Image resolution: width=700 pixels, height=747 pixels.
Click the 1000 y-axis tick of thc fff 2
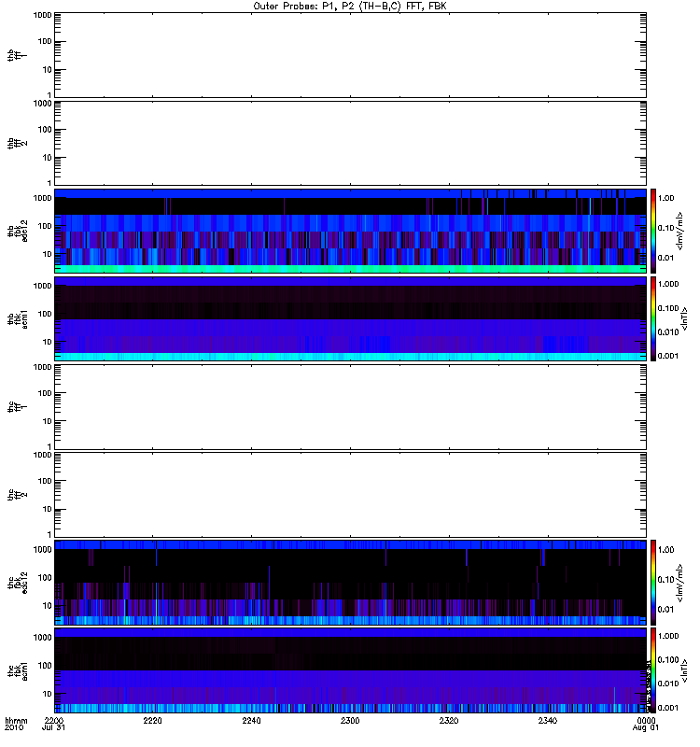[42, 455]
